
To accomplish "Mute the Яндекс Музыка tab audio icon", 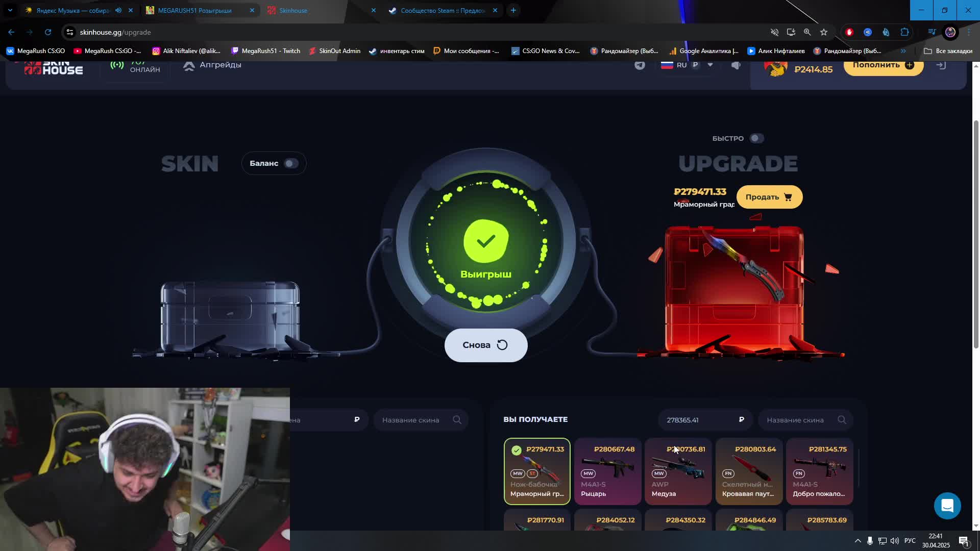I will (118, 10).
